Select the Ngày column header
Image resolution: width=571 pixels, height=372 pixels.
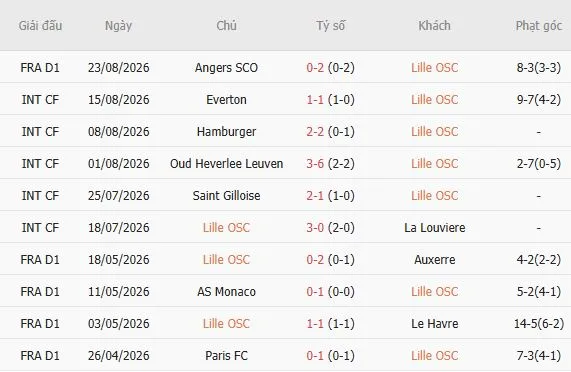click(118, 25)
